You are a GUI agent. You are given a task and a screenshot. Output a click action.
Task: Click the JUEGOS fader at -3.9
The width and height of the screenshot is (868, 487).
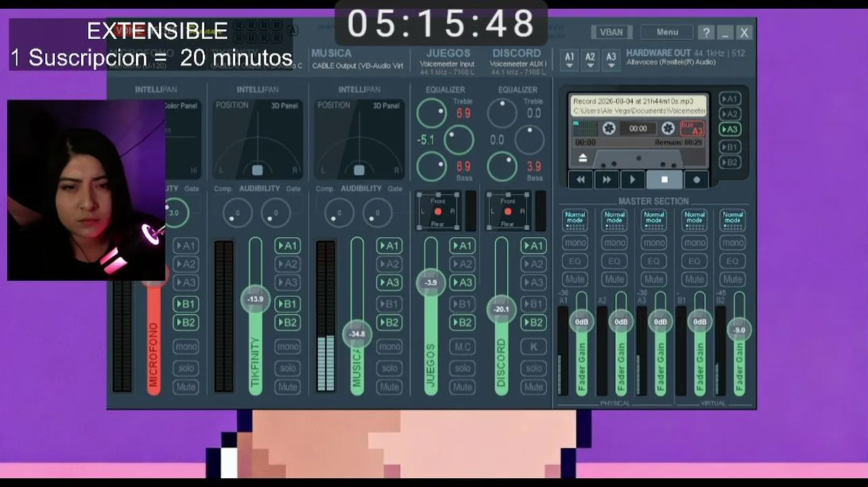431,283
